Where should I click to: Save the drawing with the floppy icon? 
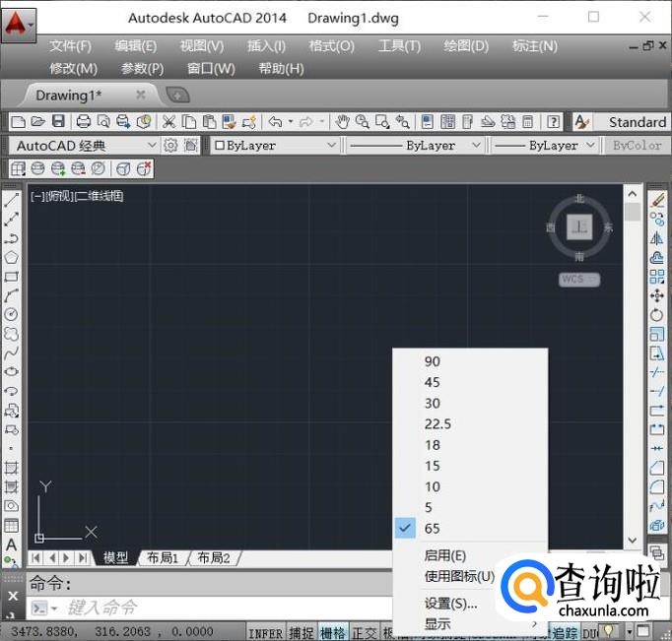tap(58, 122)
